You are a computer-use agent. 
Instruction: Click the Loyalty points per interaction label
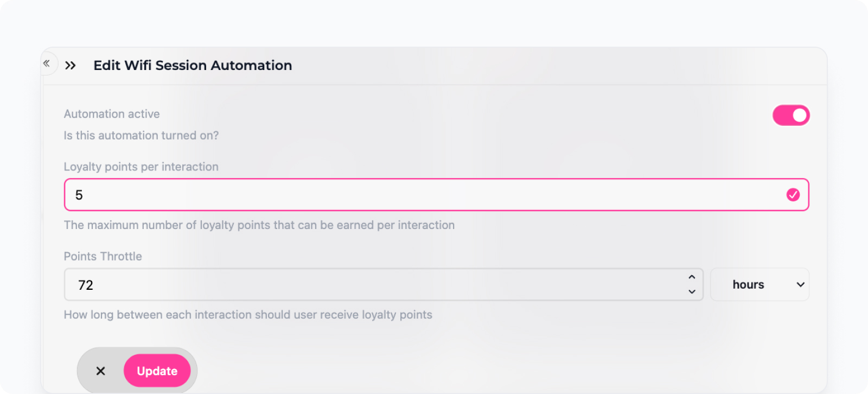[x=141, y=167]
